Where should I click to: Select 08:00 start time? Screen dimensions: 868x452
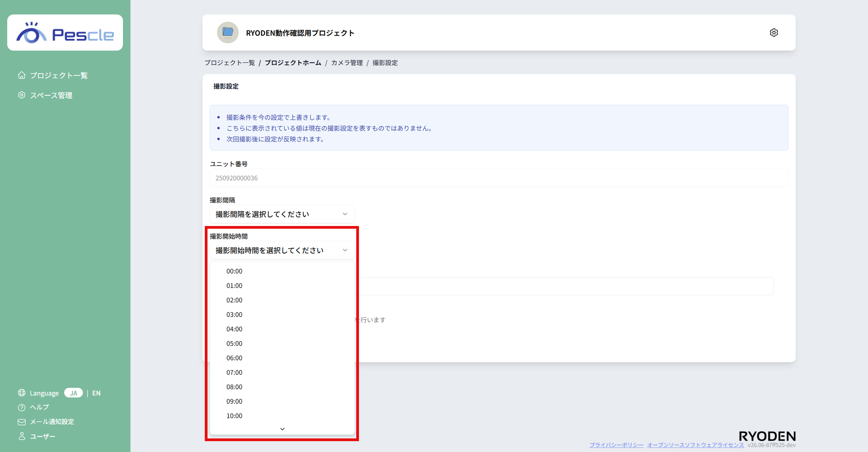pyautogui.click(x=282, y=387)
